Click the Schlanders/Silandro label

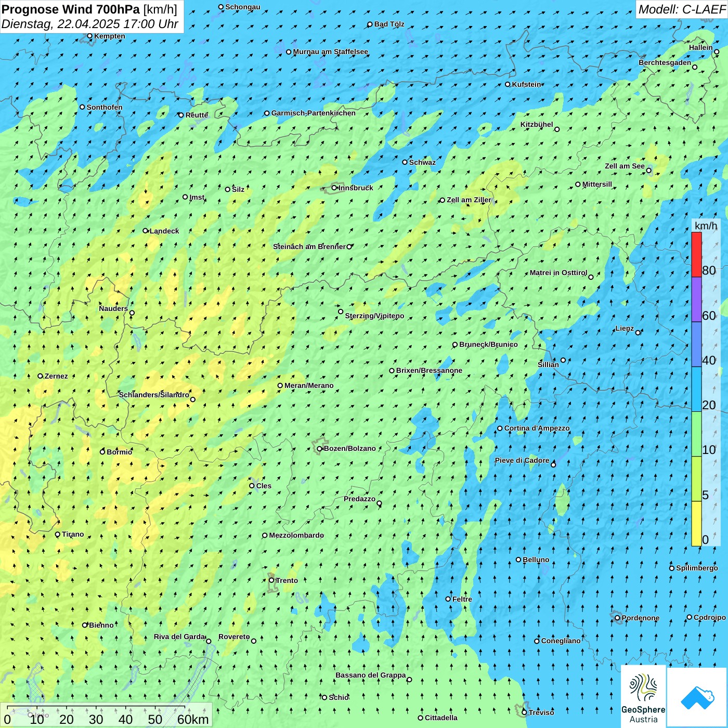[x=154, y=395]
